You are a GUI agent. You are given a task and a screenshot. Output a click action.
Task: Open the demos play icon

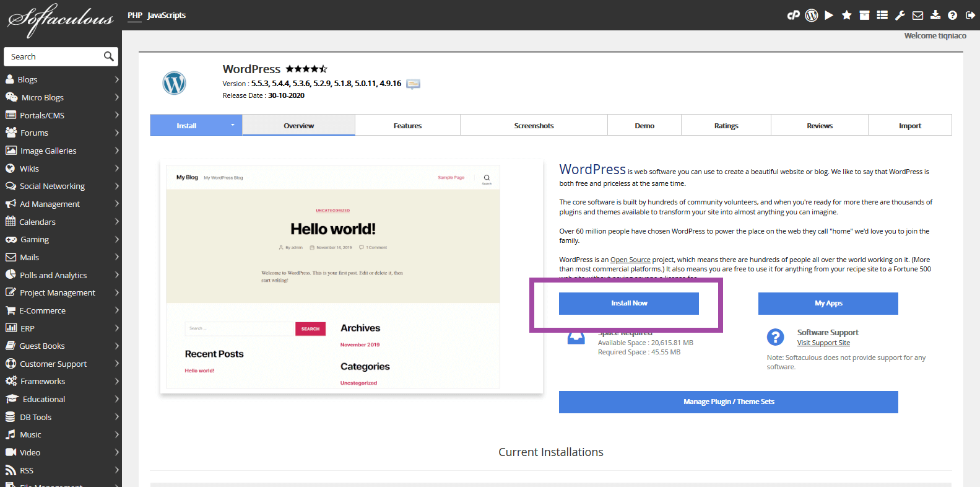pyautogui.click(x=829, y=15)
